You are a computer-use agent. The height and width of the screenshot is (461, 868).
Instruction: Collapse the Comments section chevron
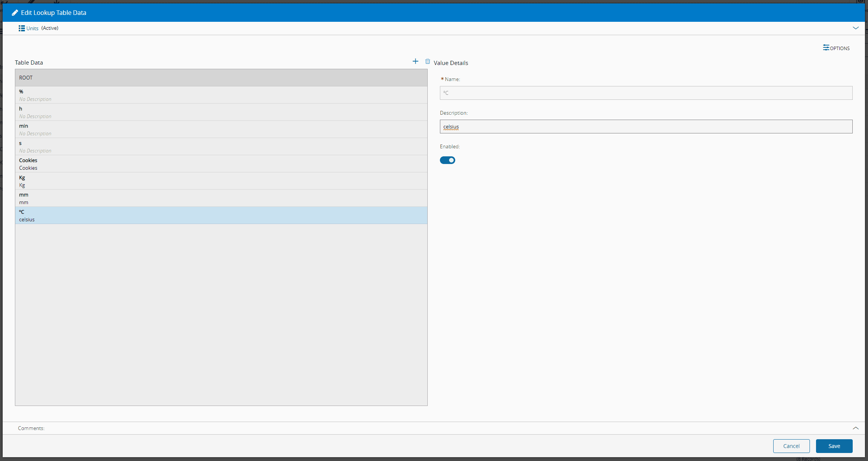pyautogui.click(x=856, y=428)
